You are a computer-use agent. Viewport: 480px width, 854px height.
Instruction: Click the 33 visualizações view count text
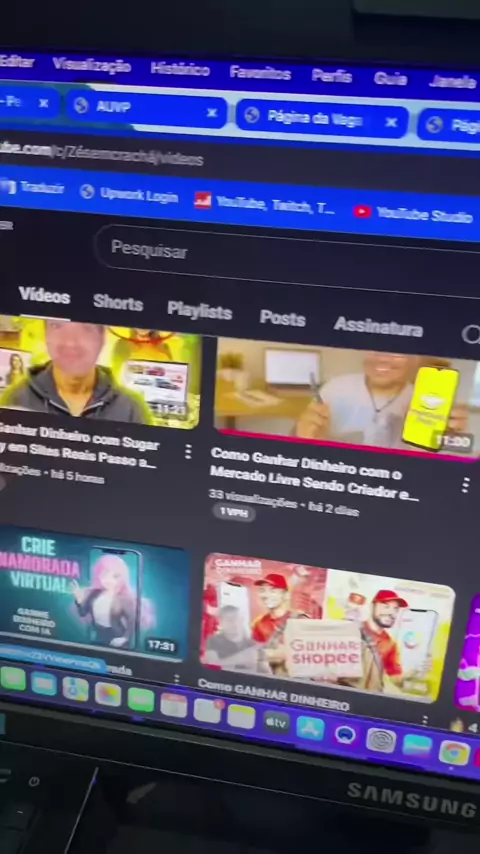point(253,499)
